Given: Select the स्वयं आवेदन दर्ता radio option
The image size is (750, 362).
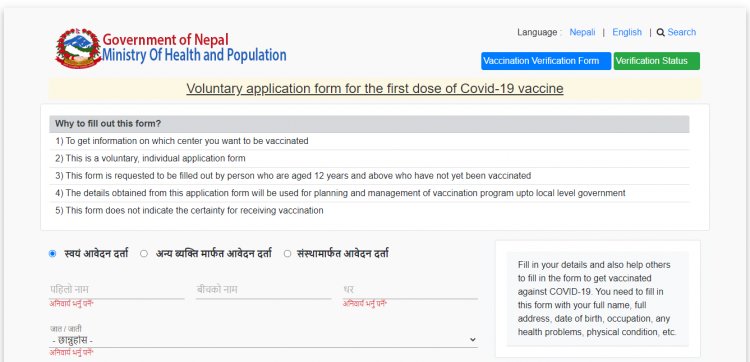Looking at the screenshot, I should point(52,254).
